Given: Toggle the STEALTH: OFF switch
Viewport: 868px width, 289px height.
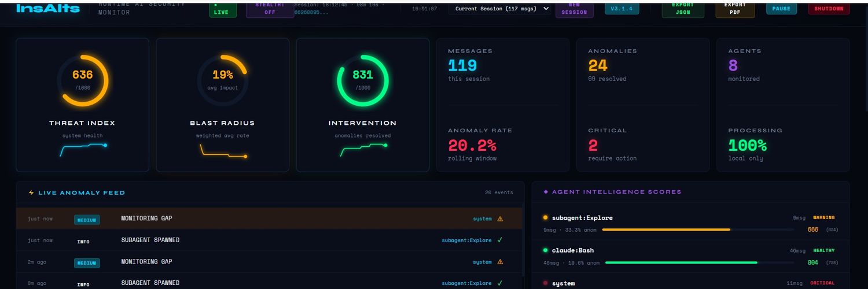Looking at the screenshot, I should (x=270, y=9).
